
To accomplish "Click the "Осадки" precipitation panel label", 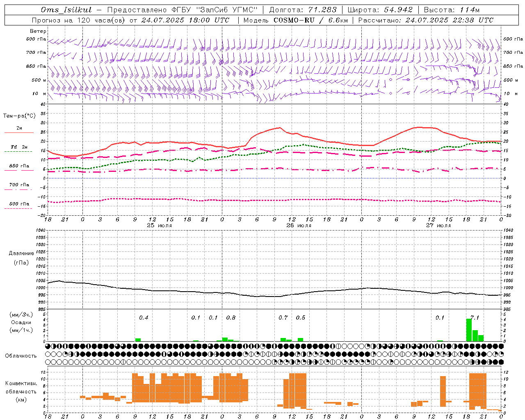I will tap(21, 322).
